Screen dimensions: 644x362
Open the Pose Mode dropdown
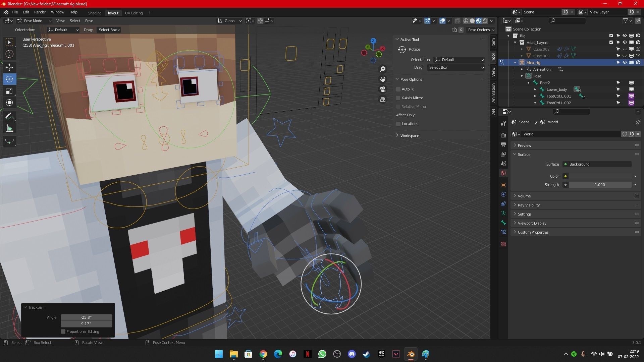point(34,21)
